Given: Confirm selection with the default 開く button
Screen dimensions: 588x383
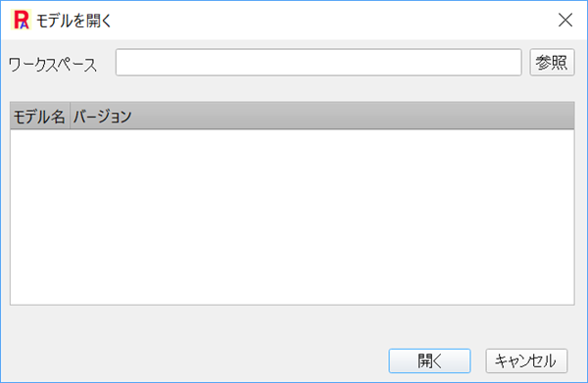Looking at the screenshot, I should click(430, 360).
